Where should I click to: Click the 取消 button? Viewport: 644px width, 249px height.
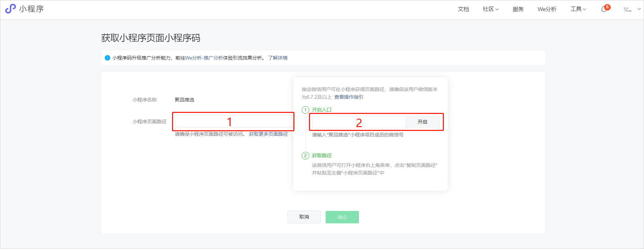pos(304,217)
